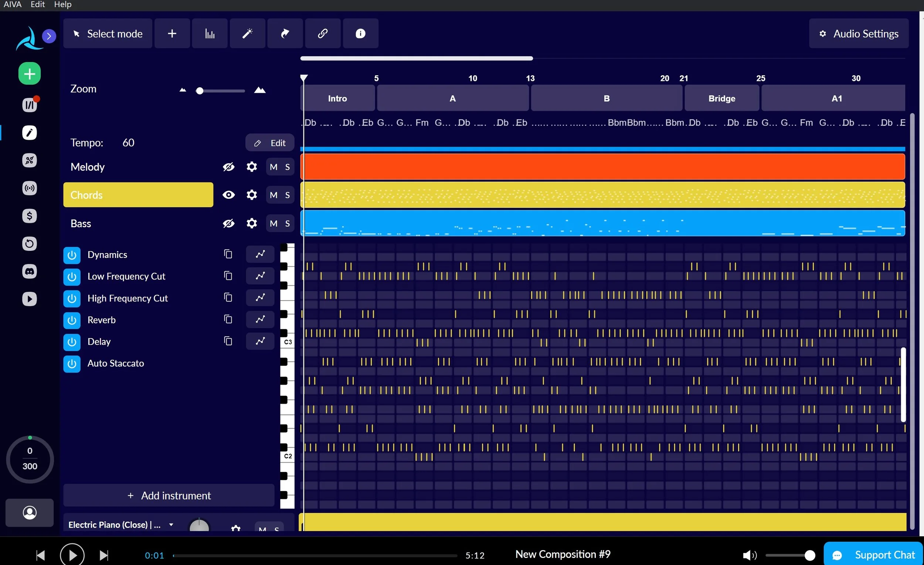
Task: Open the Select mode tool dropdown
Action: [108, 33]
